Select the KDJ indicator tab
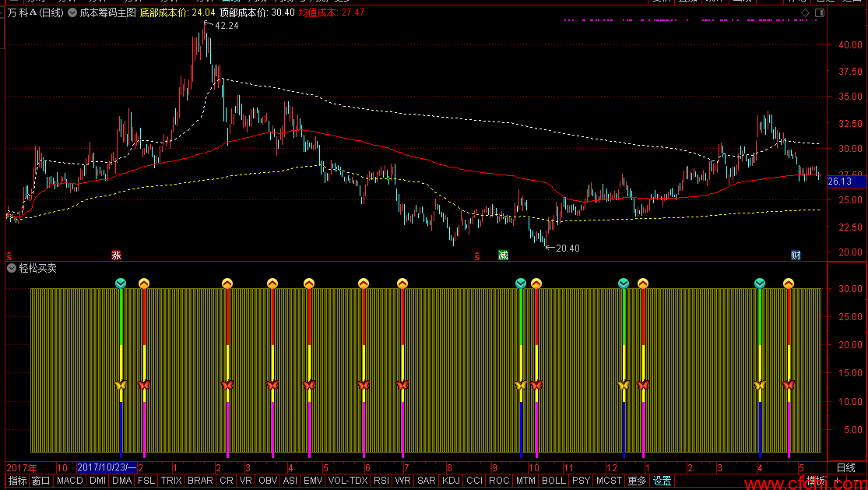Screen dimensions: 868x490 [452, 481]
